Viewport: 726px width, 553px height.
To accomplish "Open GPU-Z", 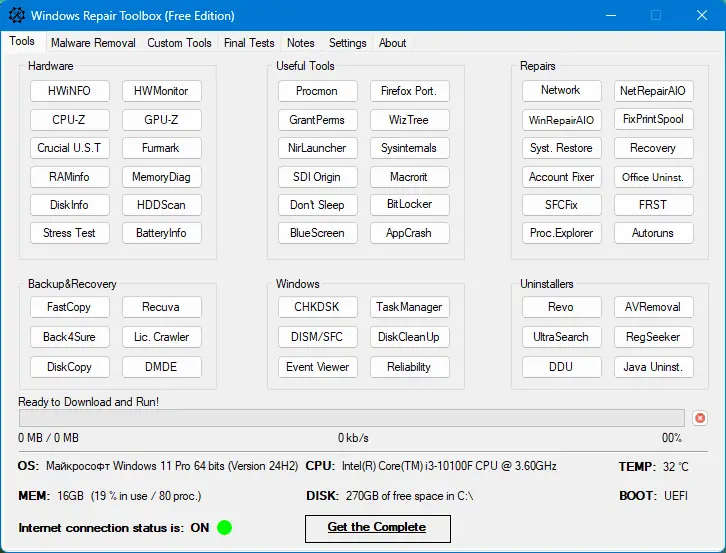I will tap(162, 119).
